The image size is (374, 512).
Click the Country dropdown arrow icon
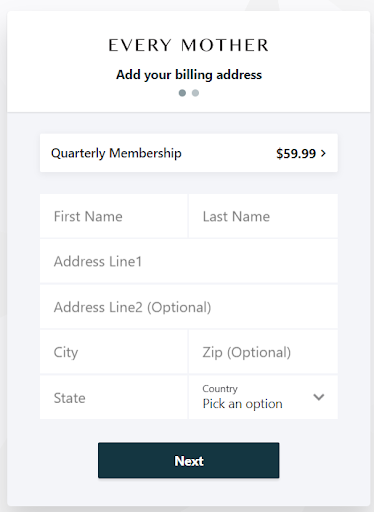(x=319, y=397)
